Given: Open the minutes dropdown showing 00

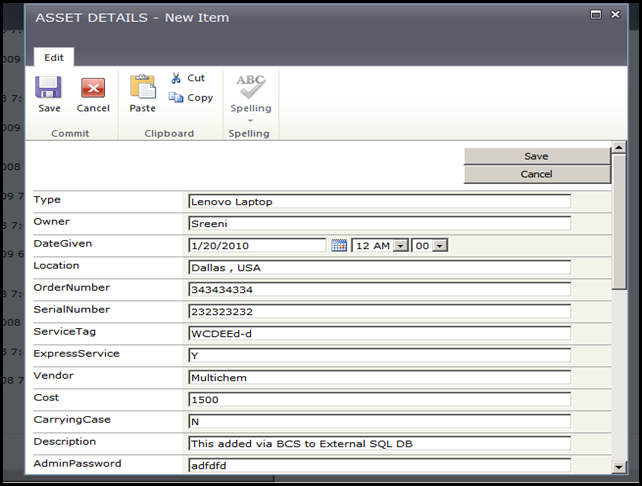Looking at the screenshot, I should [x=439, y=246].
